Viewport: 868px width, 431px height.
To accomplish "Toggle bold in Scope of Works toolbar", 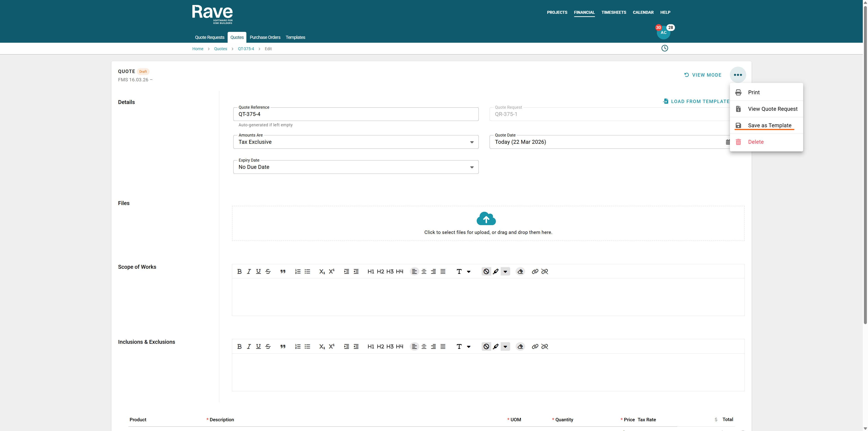I will (239, 272).
